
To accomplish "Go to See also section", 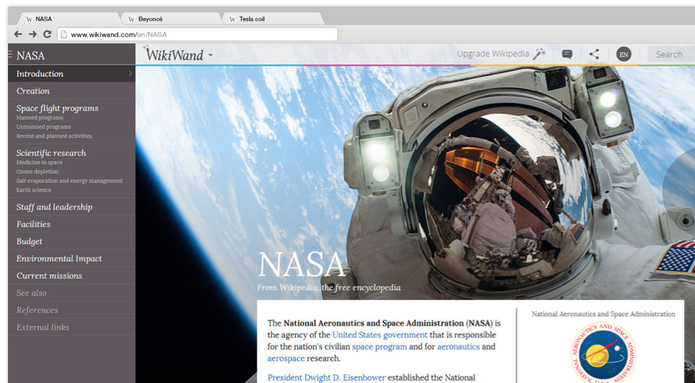I will coord(31,293).
